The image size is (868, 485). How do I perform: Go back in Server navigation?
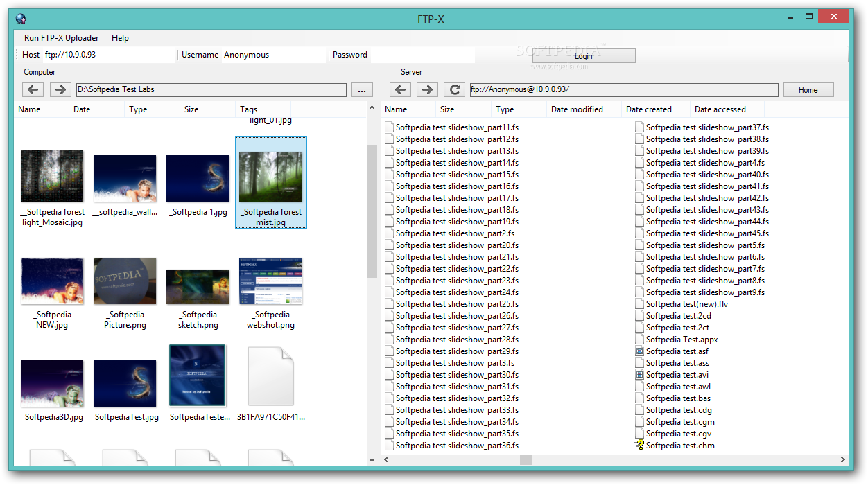pos(400,89)
